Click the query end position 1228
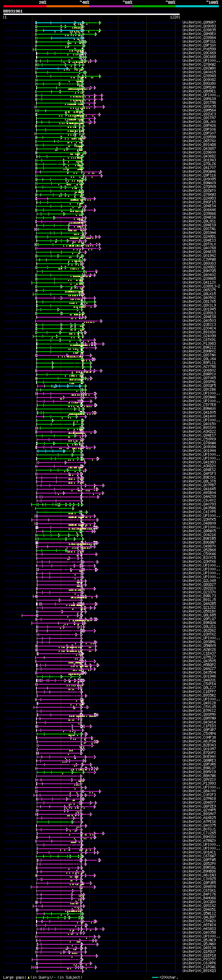 (x=174, y=17)
